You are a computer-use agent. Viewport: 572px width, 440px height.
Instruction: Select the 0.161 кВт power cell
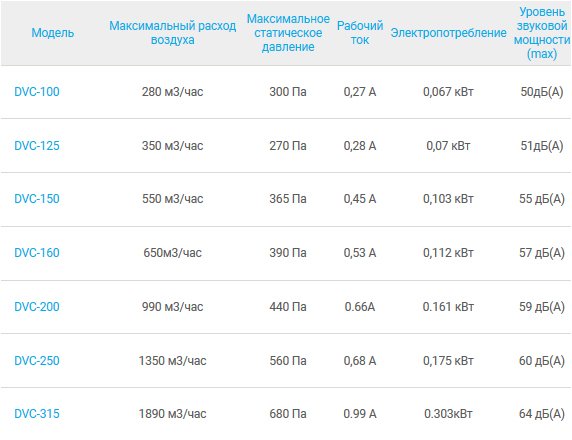coord(448,307)
